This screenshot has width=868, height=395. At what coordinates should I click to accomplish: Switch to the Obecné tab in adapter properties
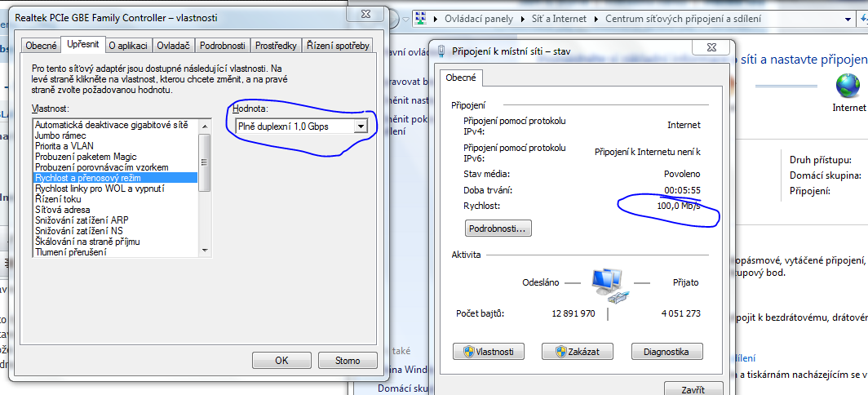click(41, 46)
